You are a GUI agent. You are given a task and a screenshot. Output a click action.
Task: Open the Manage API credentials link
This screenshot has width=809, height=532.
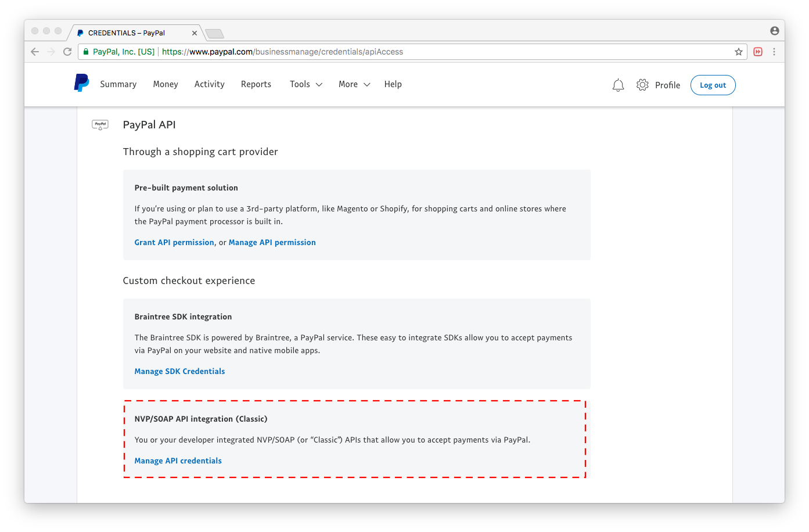click(x=178, y=461)
